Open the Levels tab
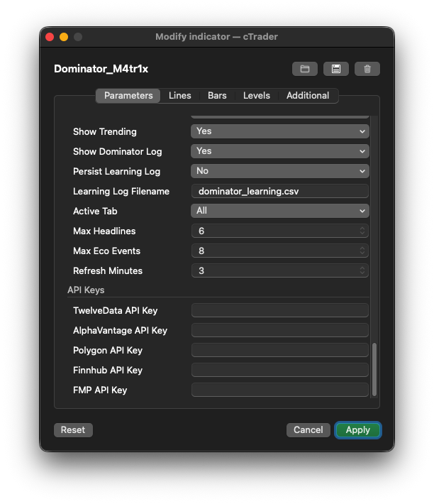This screenshot has width=434, height=504. (257, 95)
